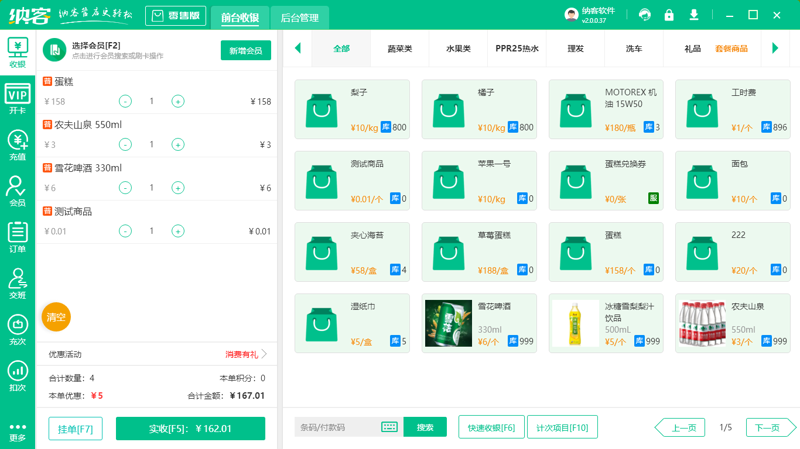Screen dimensions: 800x449
Task: Increase quantity of 农夫山泉 550ml
Action: click(178, 145)
